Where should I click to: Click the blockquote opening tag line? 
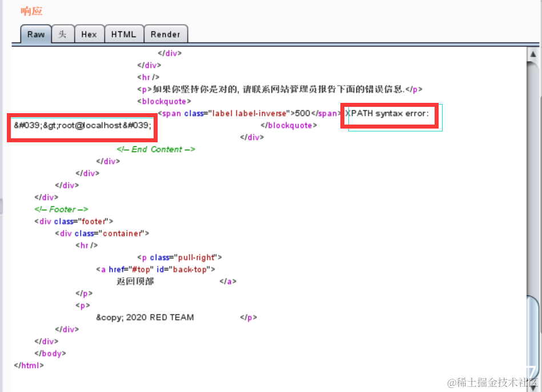click(164, 101)
